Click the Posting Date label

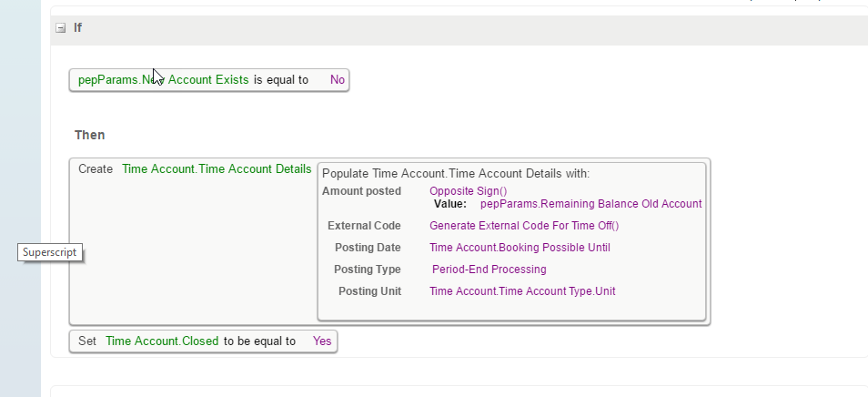(368, 248)
